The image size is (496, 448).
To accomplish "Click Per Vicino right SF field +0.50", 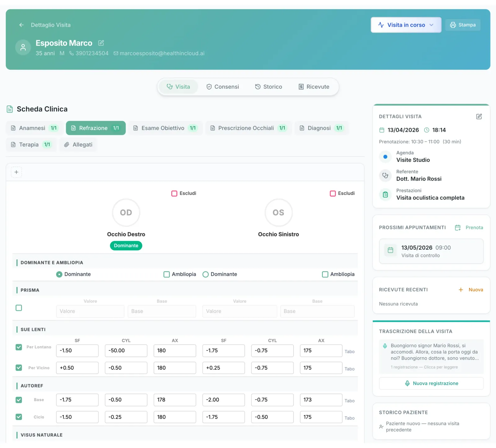I will tap(77, 368).
